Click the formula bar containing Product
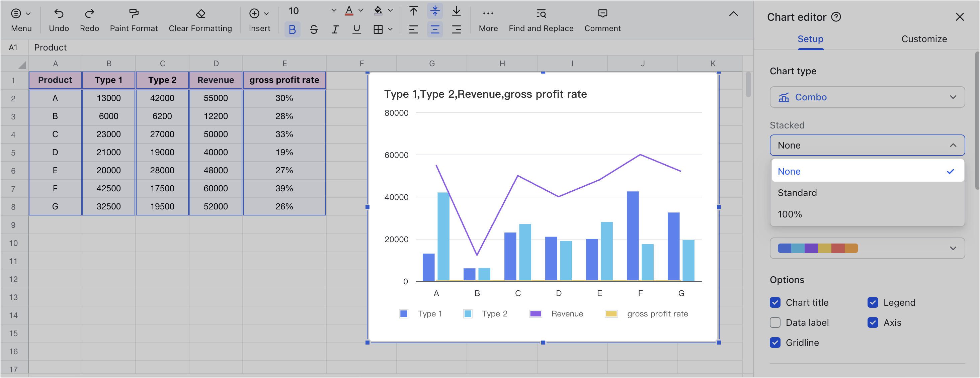This screenshot has height=378, width=980. (x=391, y=48)
